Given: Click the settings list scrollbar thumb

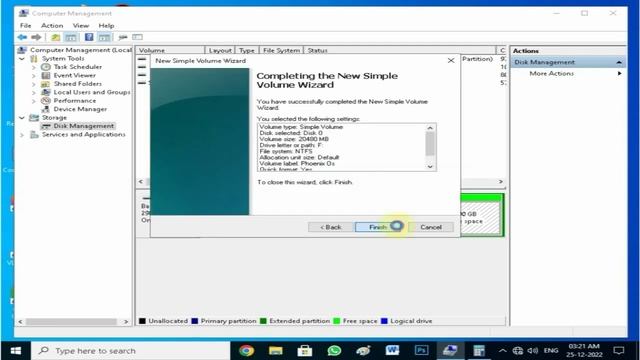Looking at the screenshot, I should pyautogui.click(x=430, y=144).
